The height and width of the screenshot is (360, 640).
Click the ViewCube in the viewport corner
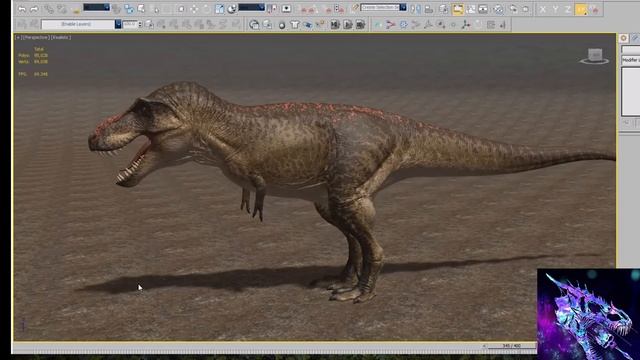click(595, 56)
